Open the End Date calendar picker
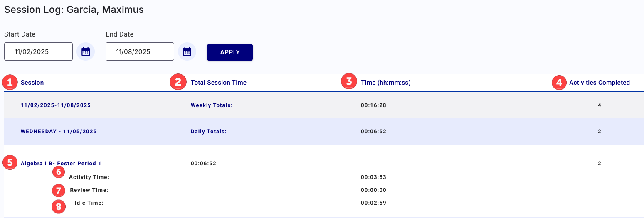This screenshot has height=218, width=644. tap(187, 52)
